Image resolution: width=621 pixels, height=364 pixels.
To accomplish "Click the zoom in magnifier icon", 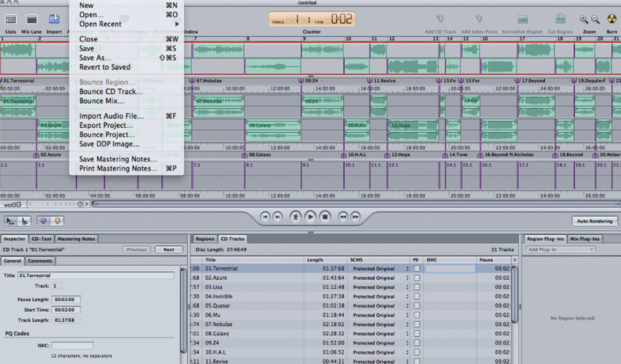I will pos(584,19).
